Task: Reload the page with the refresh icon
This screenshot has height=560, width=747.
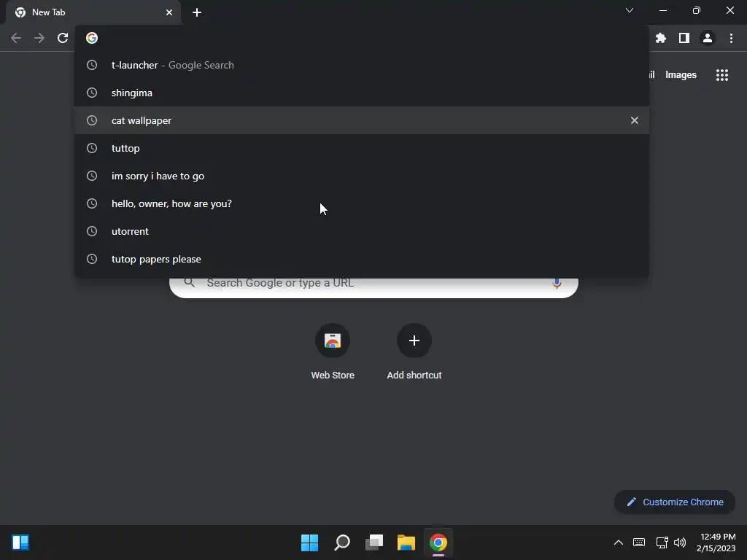Action: (x=63, y=38)
